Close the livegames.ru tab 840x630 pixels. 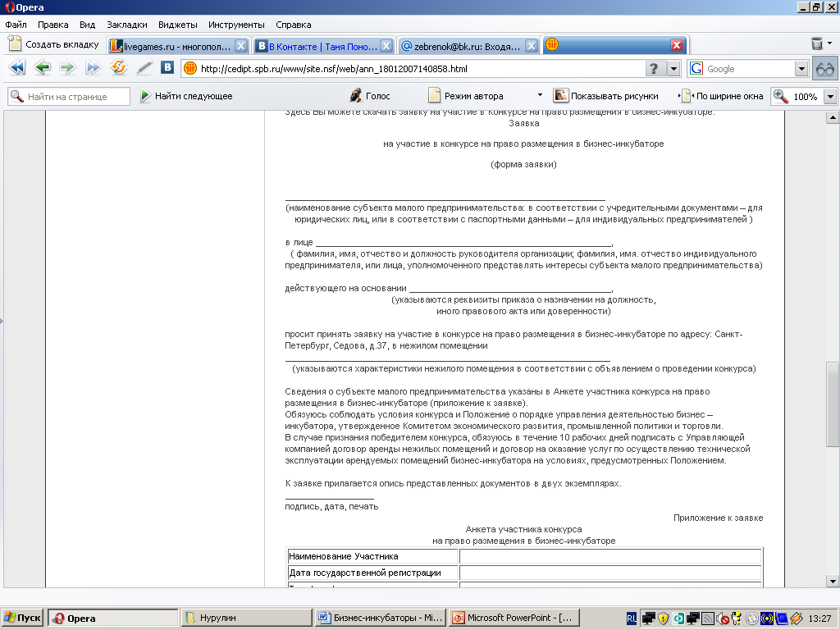click(241, 46)
